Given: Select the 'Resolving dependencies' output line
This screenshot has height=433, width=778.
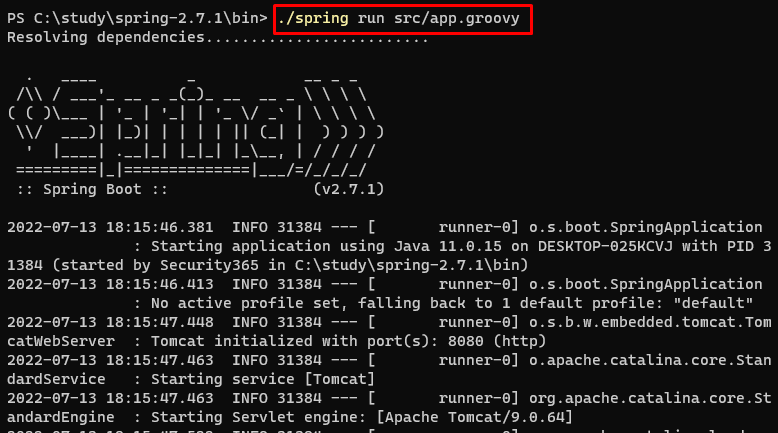Looking at the screenshot, I should [x=217, y=37].
